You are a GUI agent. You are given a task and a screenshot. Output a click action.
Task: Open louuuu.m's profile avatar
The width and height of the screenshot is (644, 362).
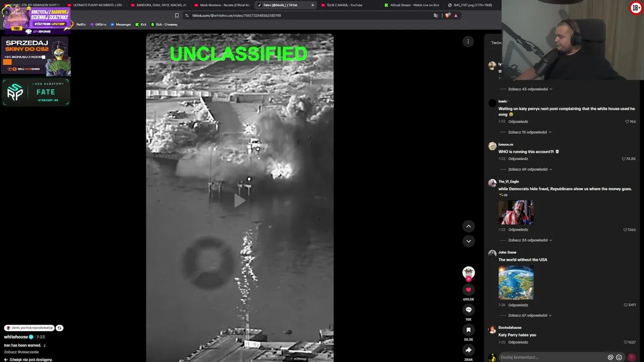point(492,146)
